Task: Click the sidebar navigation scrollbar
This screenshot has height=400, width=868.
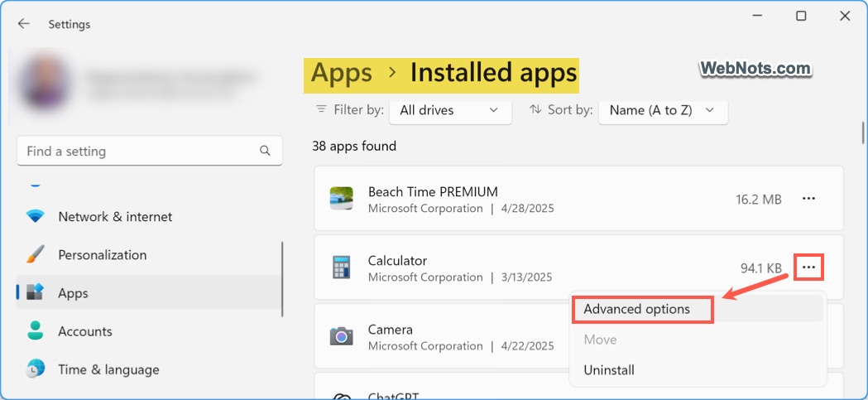Action: click(x=284, y=278)
